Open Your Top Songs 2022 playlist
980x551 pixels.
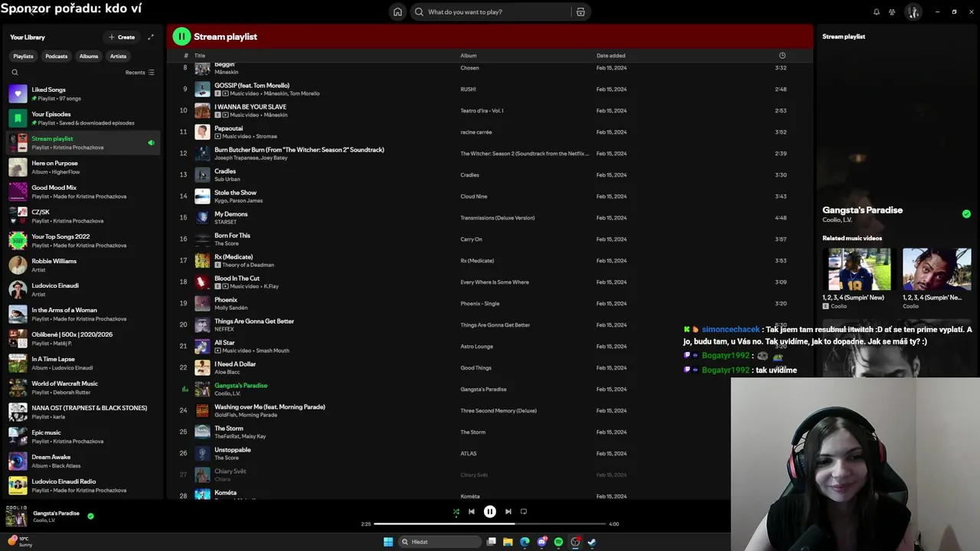[x=83, y=240]
